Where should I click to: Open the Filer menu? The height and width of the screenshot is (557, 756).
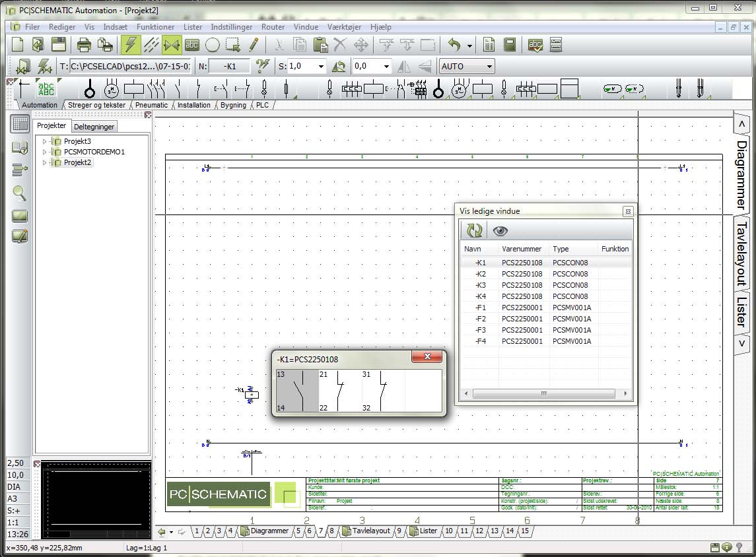coord(32,27)
